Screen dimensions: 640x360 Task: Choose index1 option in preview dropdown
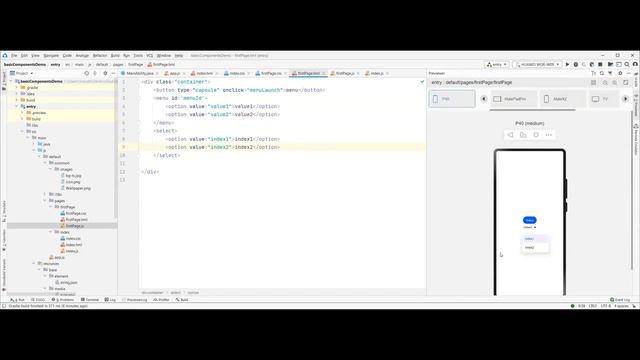click(x=535, y=239)
